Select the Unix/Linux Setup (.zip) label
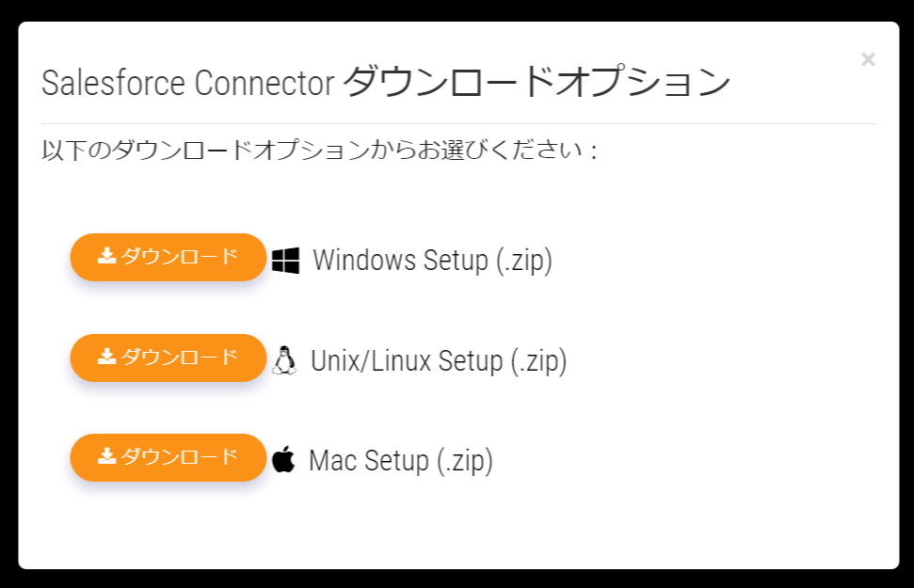This screenshot has height=588, width=914. [x=439, y=360]
